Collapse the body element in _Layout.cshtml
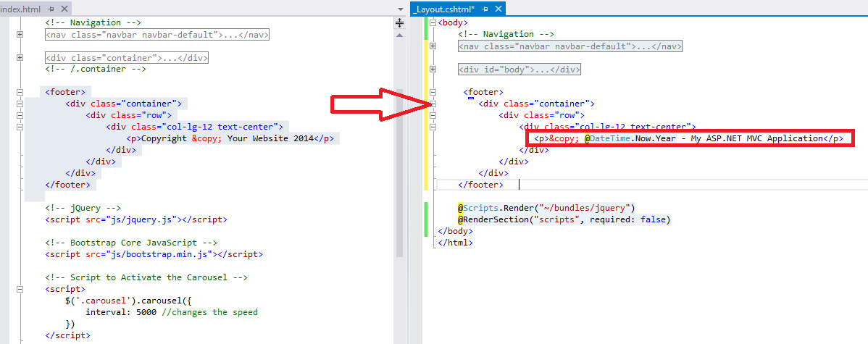Screen dimensions: 868x344 click(x=433, y=22)
